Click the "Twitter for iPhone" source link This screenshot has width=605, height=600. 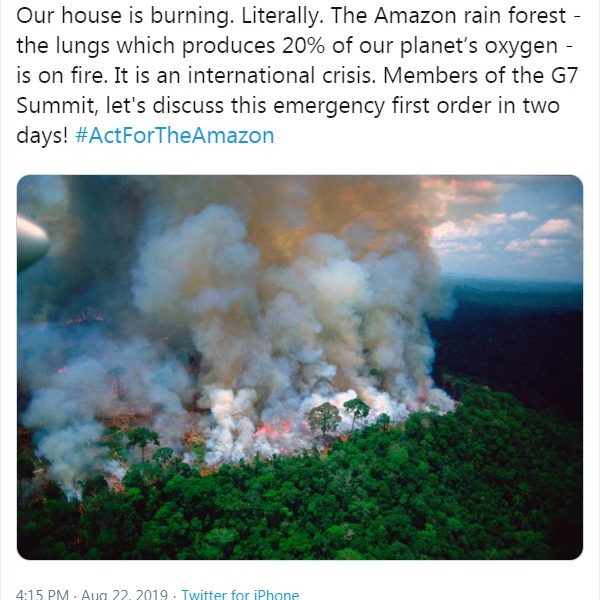click(240, 595)
